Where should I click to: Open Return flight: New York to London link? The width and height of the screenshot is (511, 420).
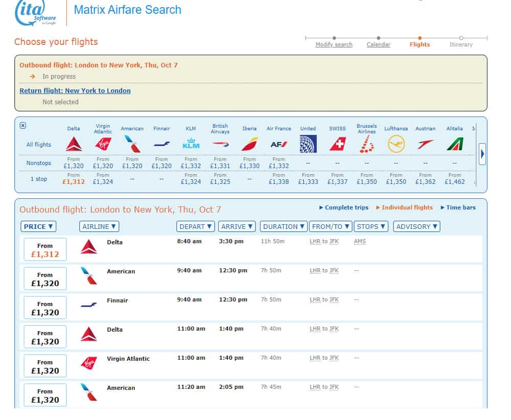tap(75, 90)
